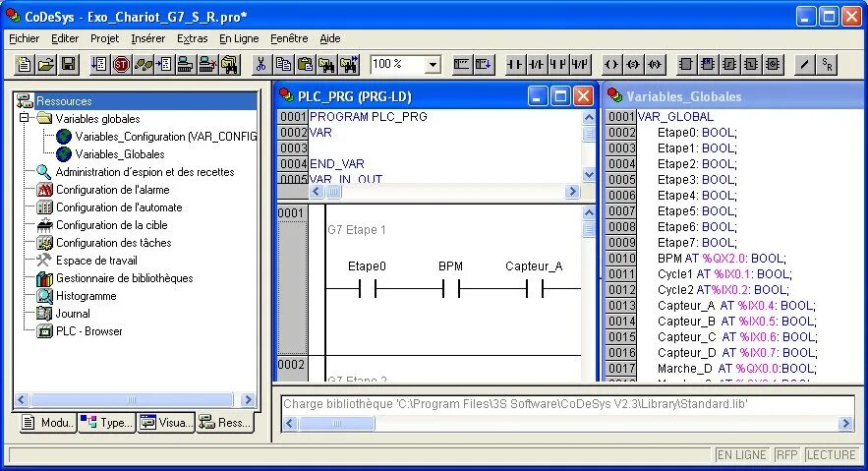The width and height of the screenshot is (868, 471).
Task: Open the Insérer menu
Action: [147, 38]
